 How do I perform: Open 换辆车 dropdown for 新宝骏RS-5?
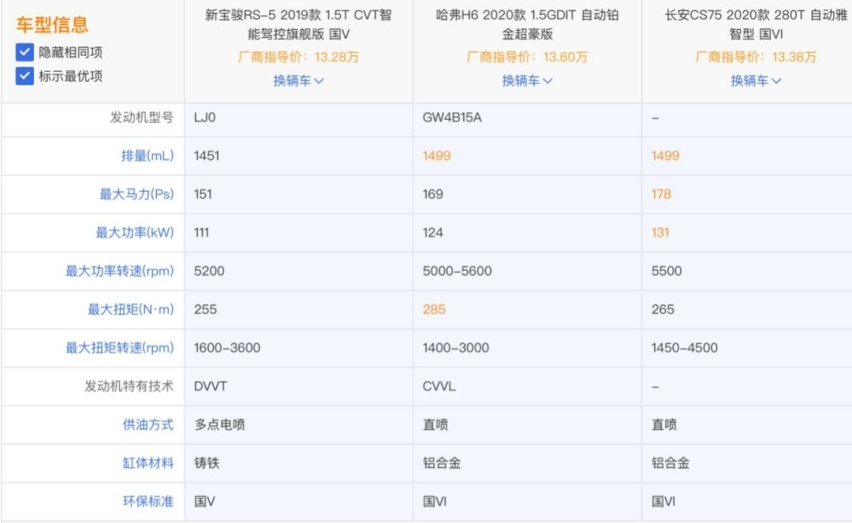pos(298,81)
